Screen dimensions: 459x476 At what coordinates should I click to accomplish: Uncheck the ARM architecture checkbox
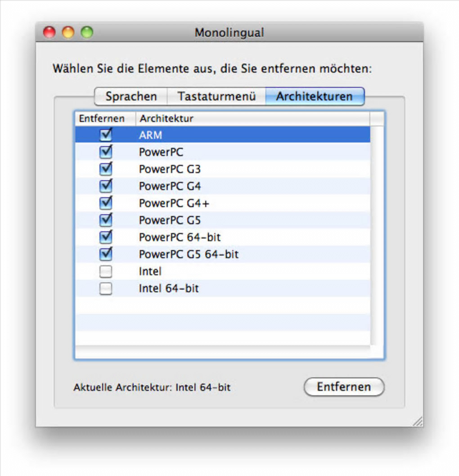[106, 135]
